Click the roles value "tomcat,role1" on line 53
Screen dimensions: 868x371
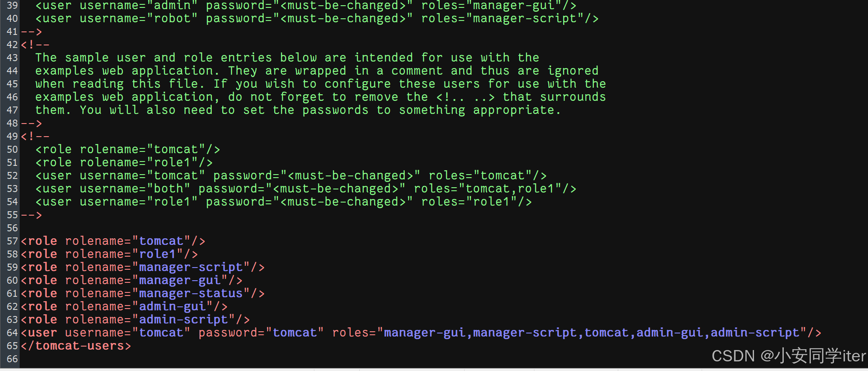tap(510, 189)
